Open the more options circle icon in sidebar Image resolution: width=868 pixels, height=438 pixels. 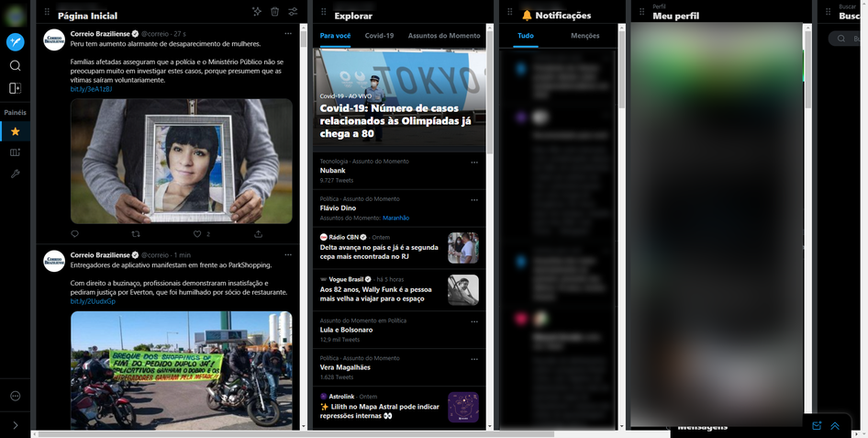pyautogui.click(x=16, y=396)
